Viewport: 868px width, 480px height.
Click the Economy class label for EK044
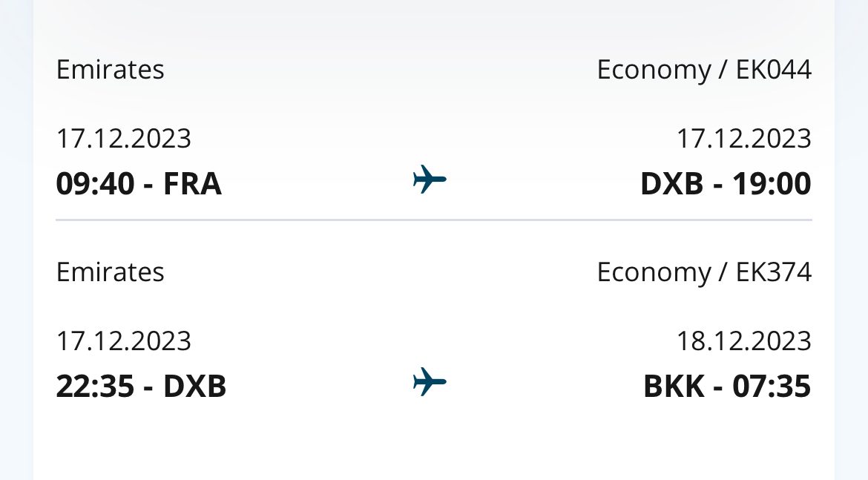(654, 70)
